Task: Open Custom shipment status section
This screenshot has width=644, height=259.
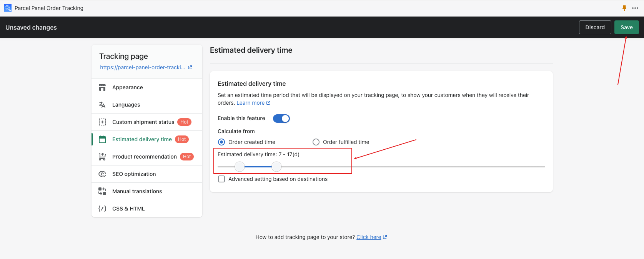Action: (147, 122)
